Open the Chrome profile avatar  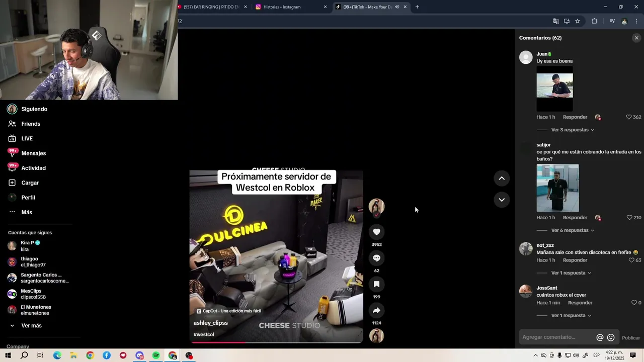coord(624,21)
